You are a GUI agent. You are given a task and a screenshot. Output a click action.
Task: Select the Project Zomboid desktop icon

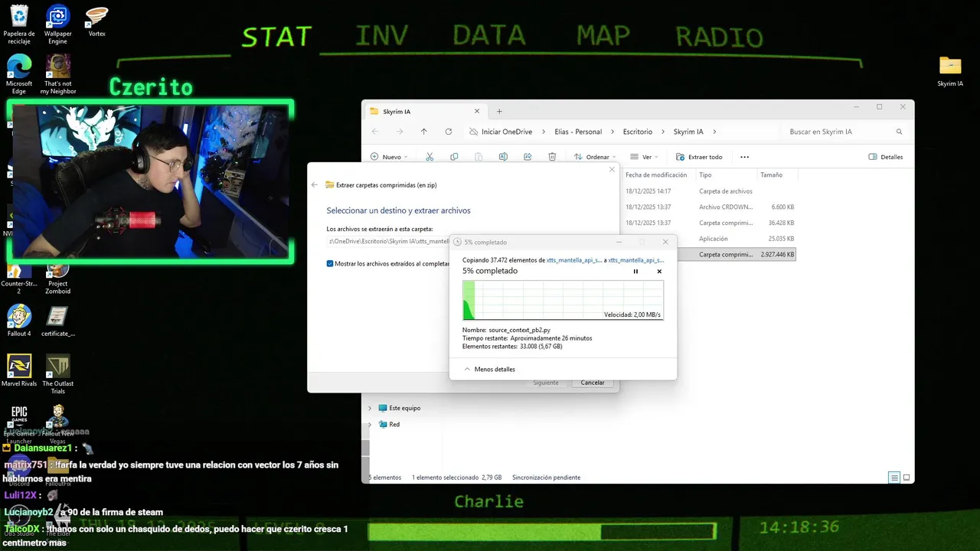pos(58,279)
